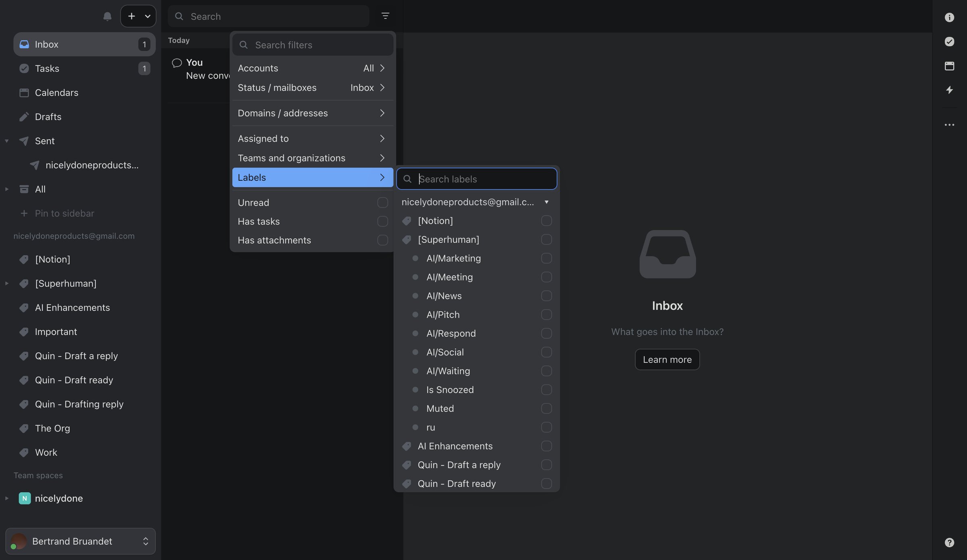The image size is (967, 560).
Task: Click in the Search labels field
Action: click(477, 179)
